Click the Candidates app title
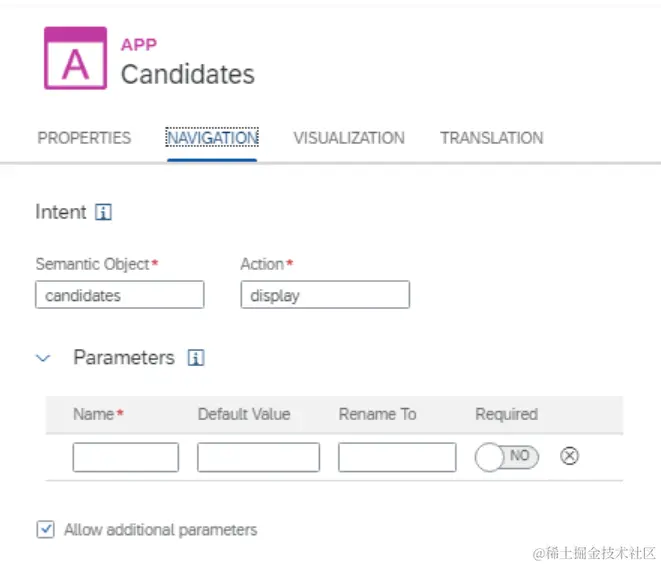 tap(187, 74)
